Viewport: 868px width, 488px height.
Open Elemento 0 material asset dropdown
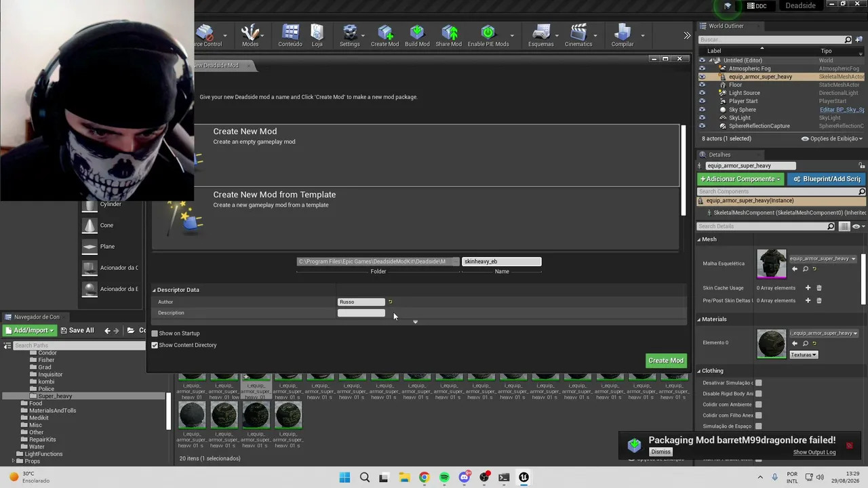pos(823,333)
